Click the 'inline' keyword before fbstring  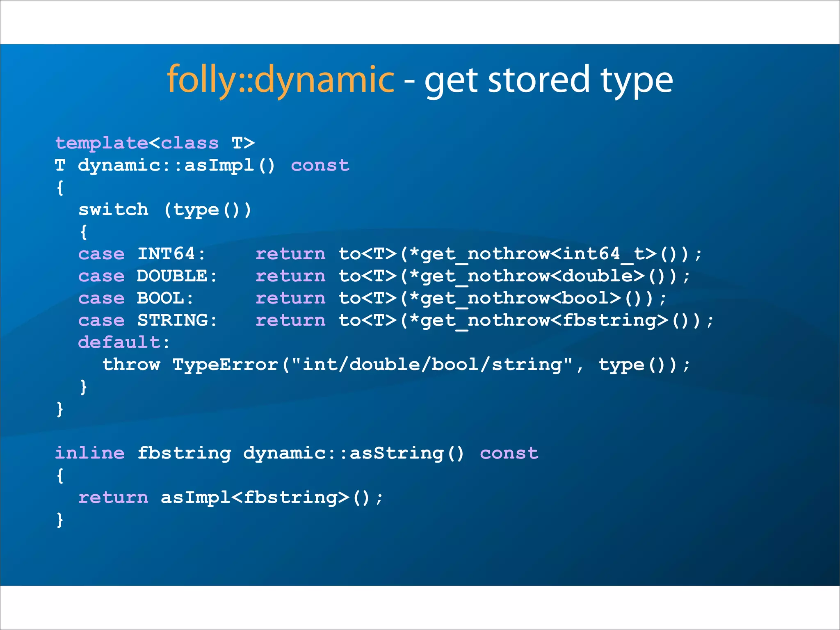pos(90,453)
